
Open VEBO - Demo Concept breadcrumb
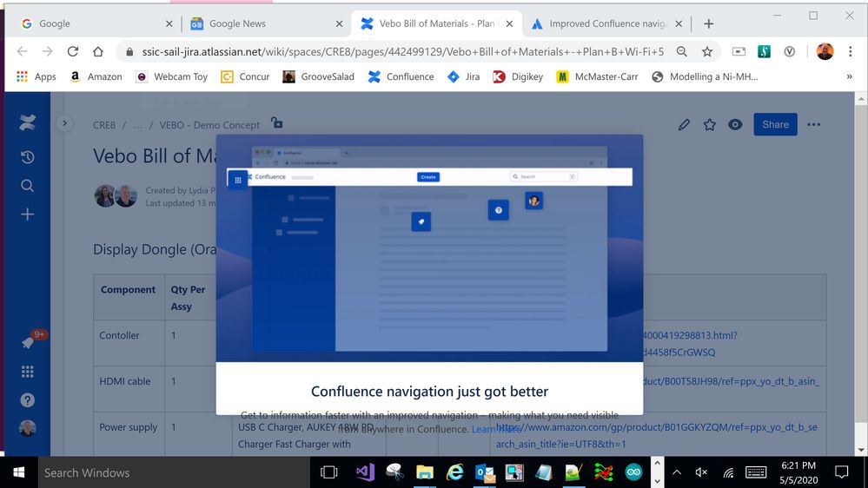coord(209,125)
